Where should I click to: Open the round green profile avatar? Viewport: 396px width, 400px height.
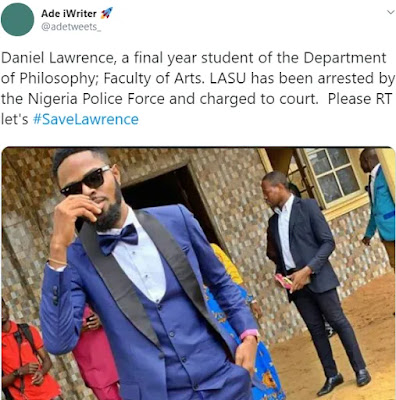pos(17,19)
